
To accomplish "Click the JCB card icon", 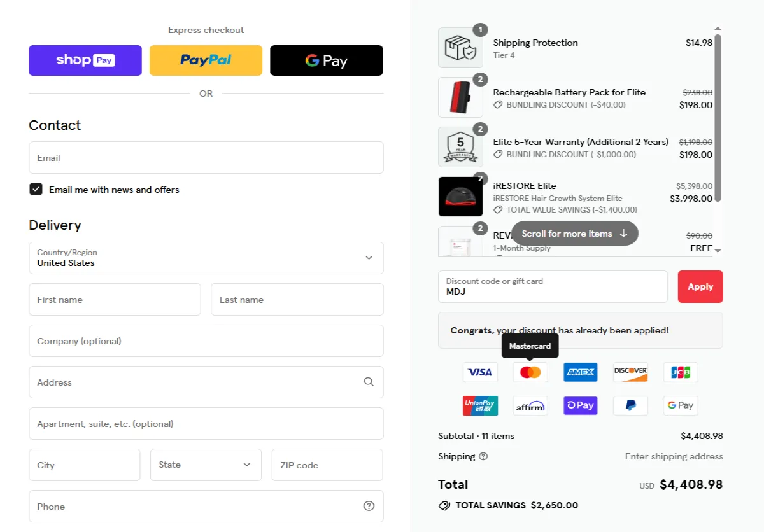I will pyautogui.click(x=681, y=372).
